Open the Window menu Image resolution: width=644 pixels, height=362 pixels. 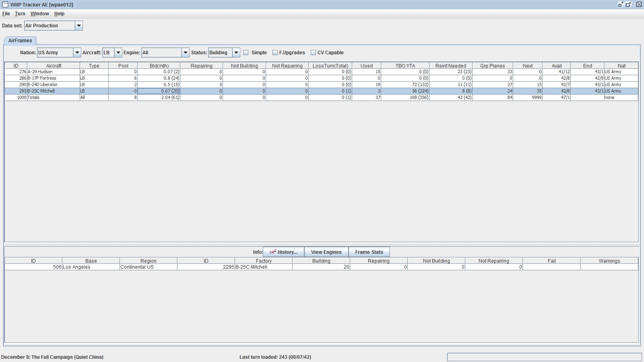40,14
